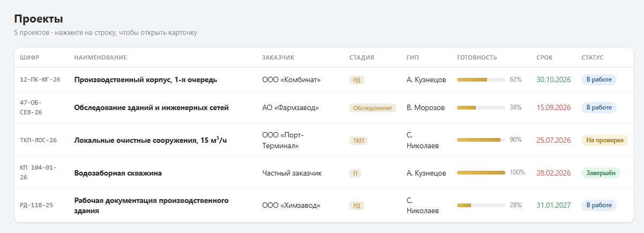Click А. Кузнецов in Водозаборная скважина row
The height and width of the screenshot is (233, 644).
click(x=426, y=173)
